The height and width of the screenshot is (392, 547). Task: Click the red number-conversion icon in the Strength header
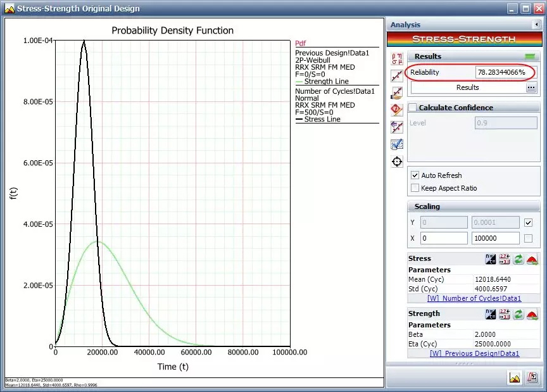point(505,314)
